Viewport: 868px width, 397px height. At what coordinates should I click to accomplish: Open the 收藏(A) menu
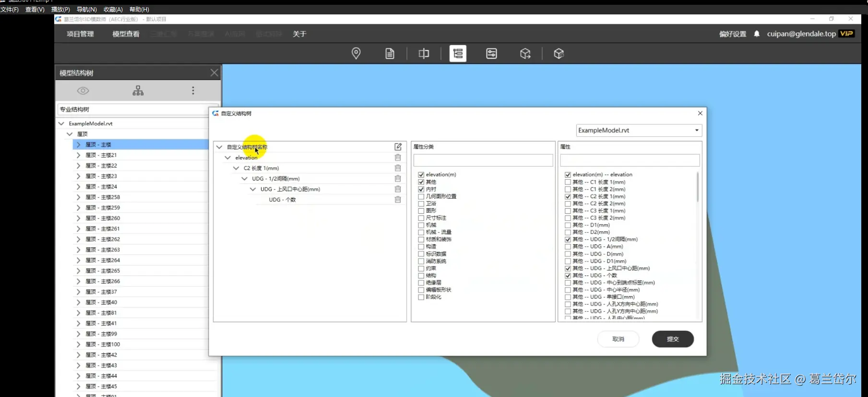pyautogui.click(x=113, y=9)
